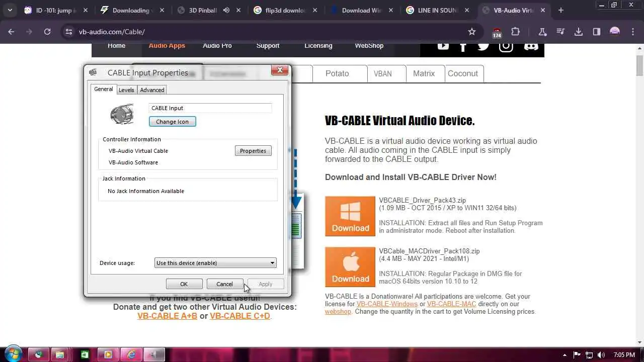Open the VB-CABLE A+B link

(167, 316)
